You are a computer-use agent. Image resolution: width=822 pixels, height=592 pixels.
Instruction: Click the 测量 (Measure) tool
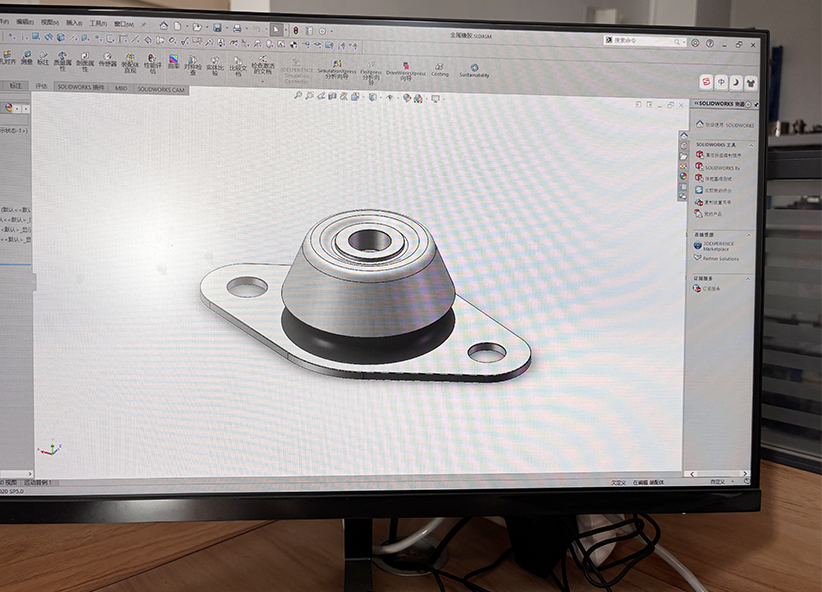coord(26,57)
